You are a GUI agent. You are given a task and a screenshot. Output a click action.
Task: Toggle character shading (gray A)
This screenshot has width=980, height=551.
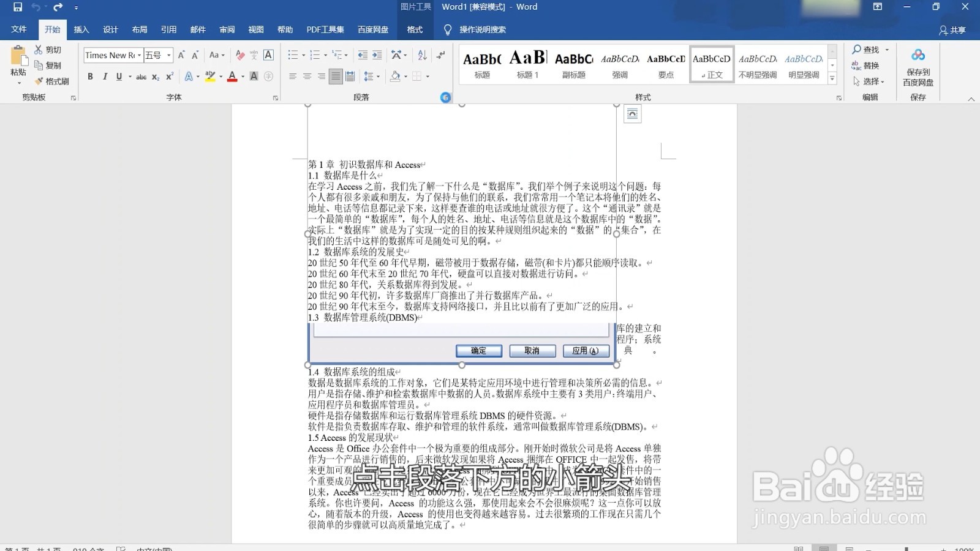click(254, 77)
